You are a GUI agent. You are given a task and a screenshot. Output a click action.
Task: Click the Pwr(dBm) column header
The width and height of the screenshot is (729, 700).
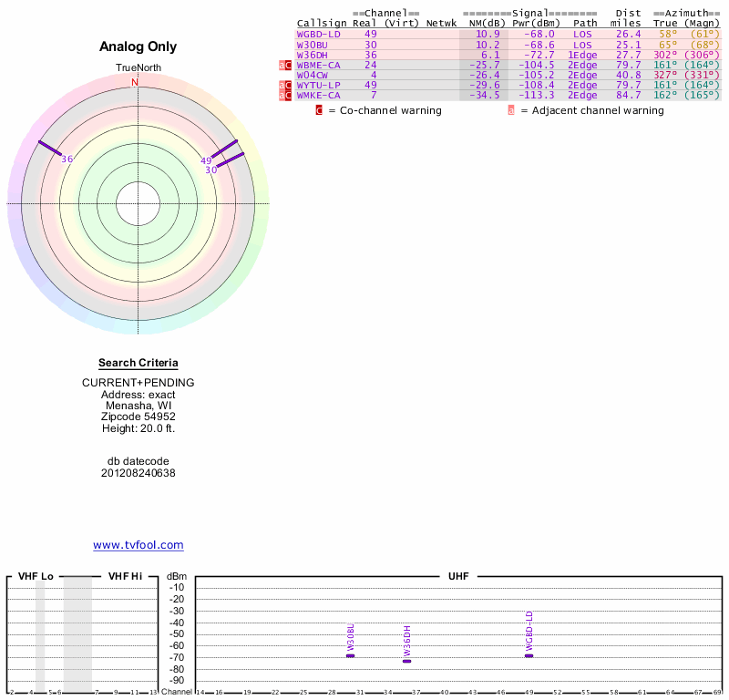coord(537,24)
